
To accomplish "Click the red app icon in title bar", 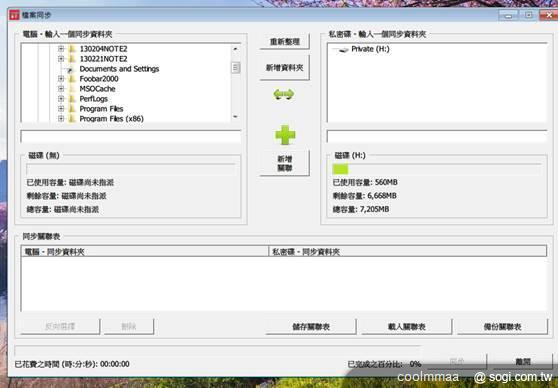I will coord(14,15).
